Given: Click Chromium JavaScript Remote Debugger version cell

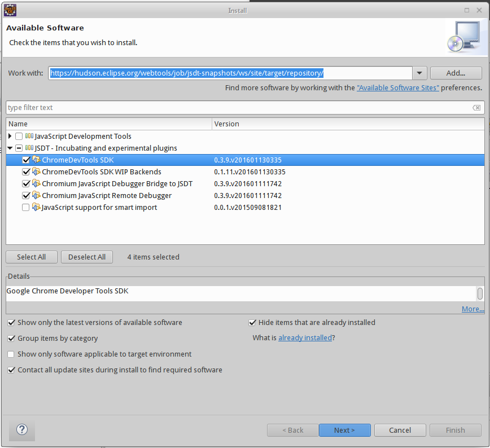Looking at the screenshot, I should [248, 196].
